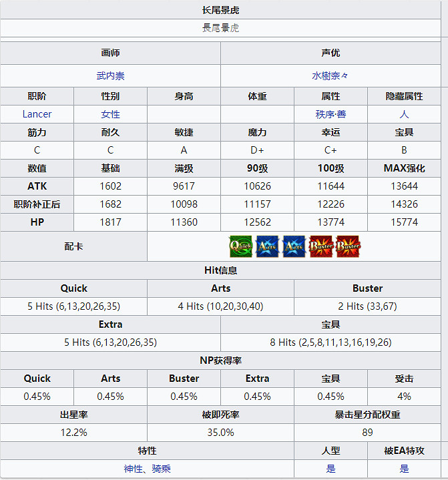The width and height of the screenshot is (448, 480).
Task: Click the 职阶补正后 row header
Action: coord(37,204)
